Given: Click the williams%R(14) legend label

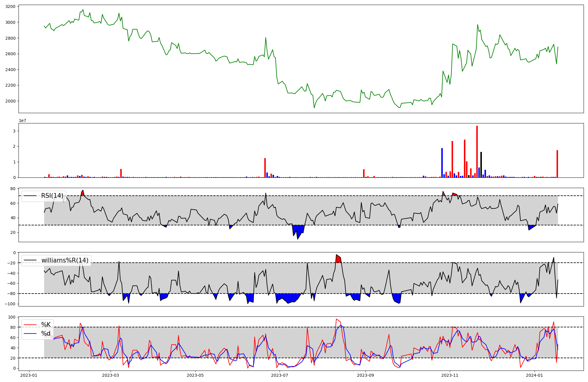Looking at the screenshot, I should tap(65, 260).
